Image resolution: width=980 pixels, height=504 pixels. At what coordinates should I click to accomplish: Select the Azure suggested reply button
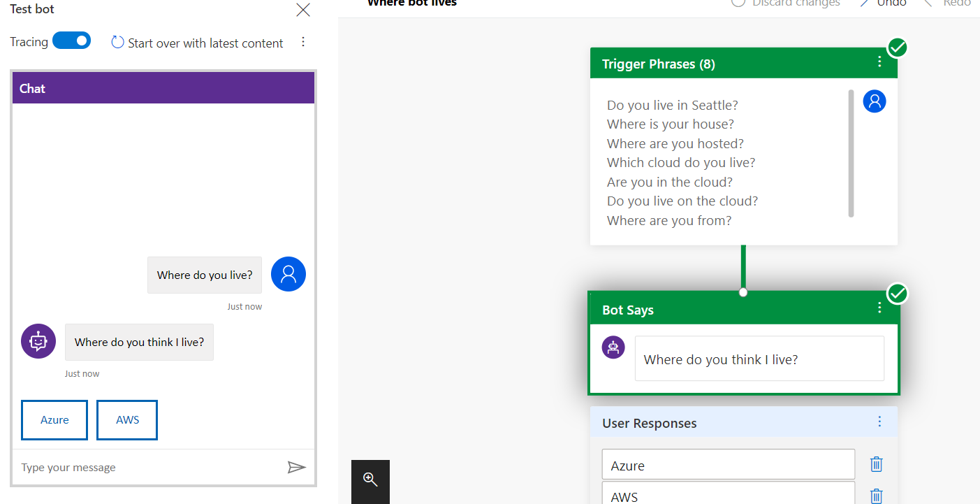pyautogui.click(x=54, y=420)
